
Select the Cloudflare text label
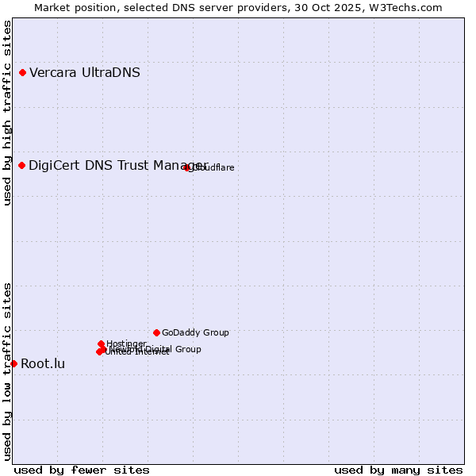(214, 168)
